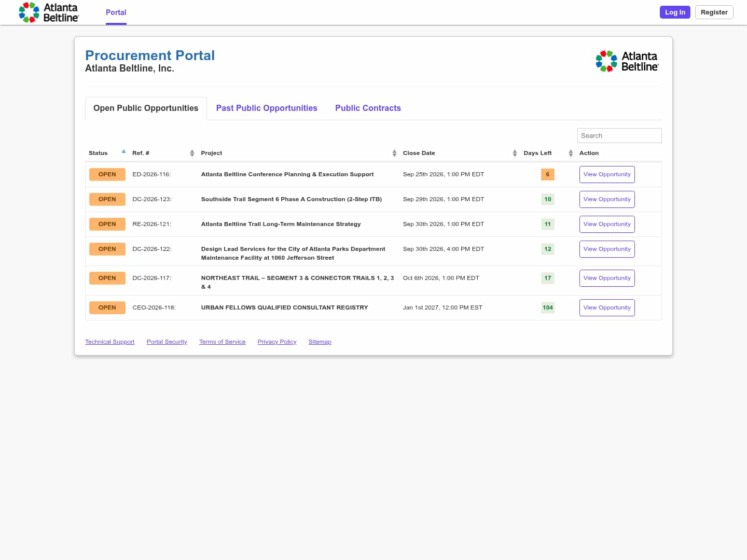Click reference number DC-2026-117

click(152, 278)
